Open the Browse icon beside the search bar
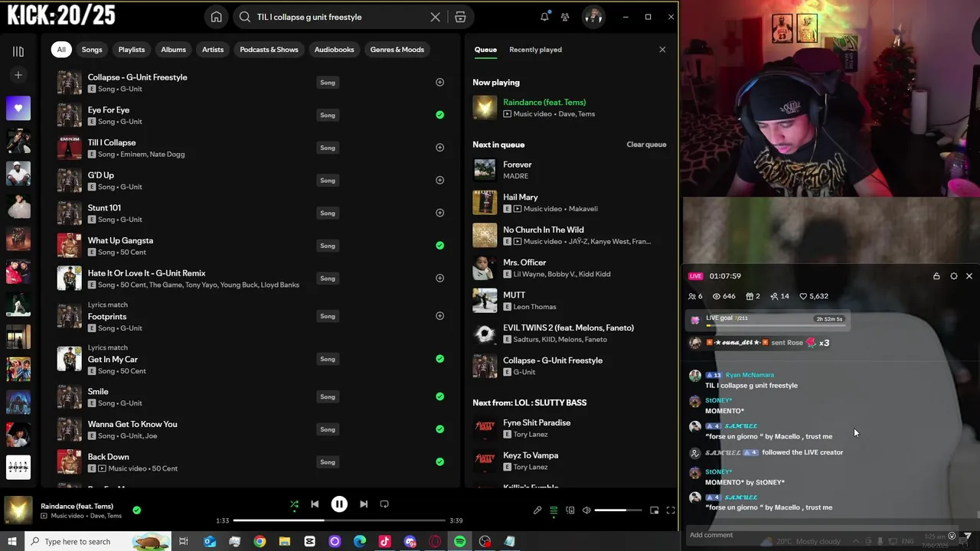The width and height of the screenshot is (980, 551). (x=460, y=17)
